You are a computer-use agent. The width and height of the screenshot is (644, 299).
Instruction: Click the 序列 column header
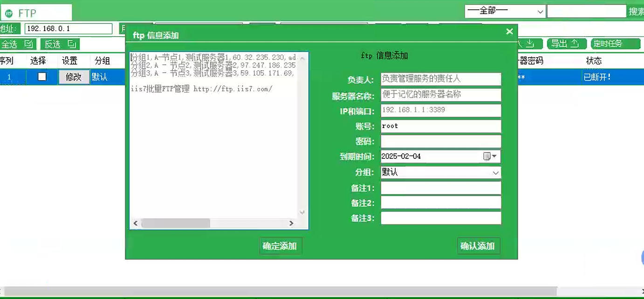point(6,61)
